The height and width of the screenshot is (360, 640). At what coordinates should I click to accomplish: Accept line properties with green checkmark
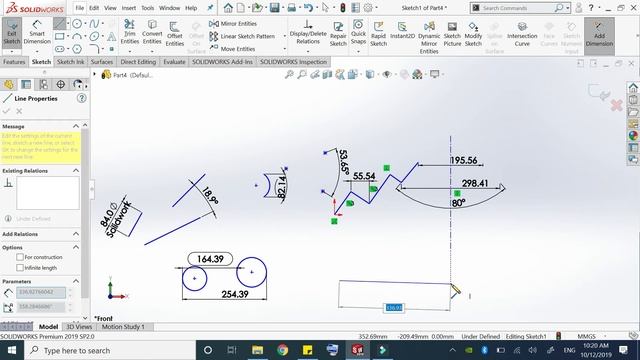tap(6, 111)
